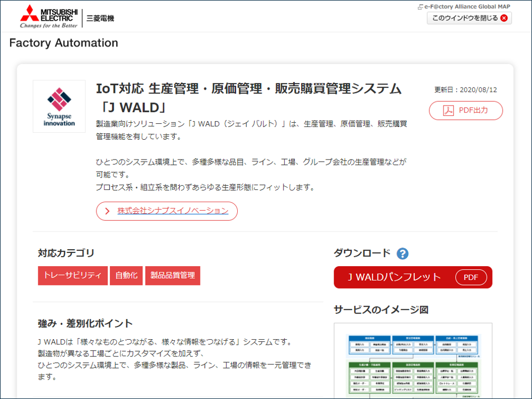Click the IoT対応 生産管理 product title

(x=249, y=98)
